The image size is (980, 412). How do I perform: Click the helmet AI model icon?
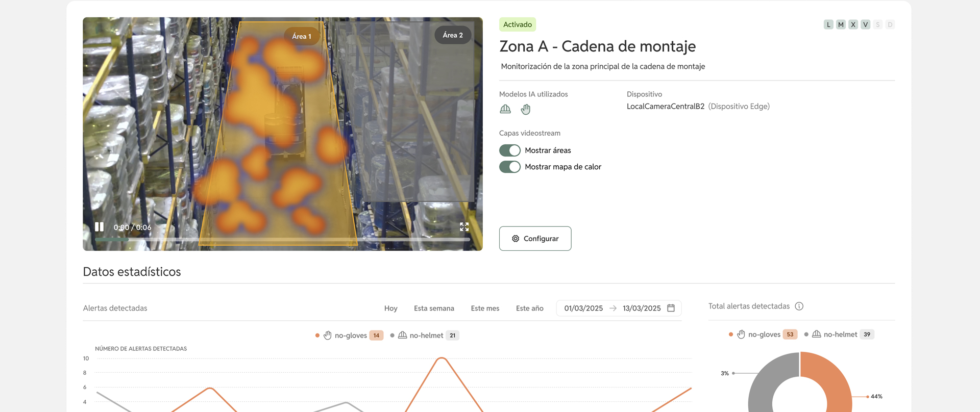click(x=505, y=109)
